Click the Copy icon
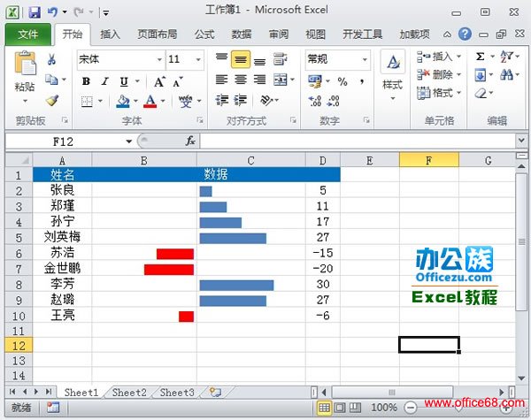The image size is (531, 420). tap(51, 80)
